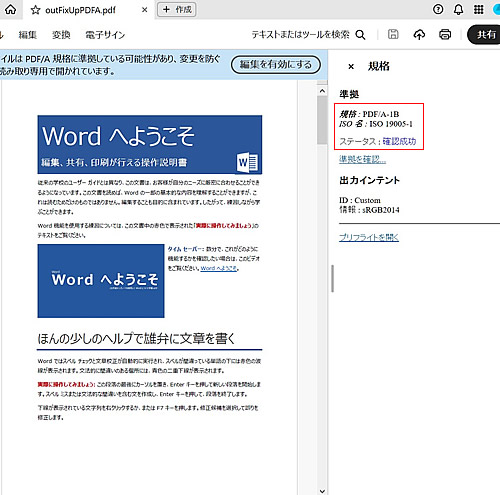Open the apps grid icon
Image resolution: width=500 pixels, height=495 pixels.
pyautogui.click(x=479, y=9)
